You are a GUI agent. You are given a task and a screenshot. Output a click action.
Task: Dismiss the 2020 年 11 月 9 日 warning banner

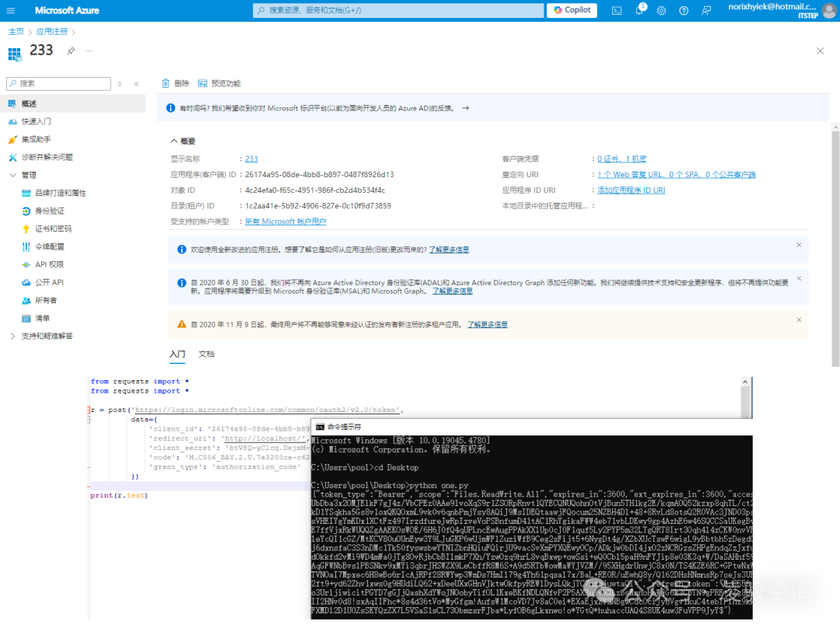click(799, 319)
